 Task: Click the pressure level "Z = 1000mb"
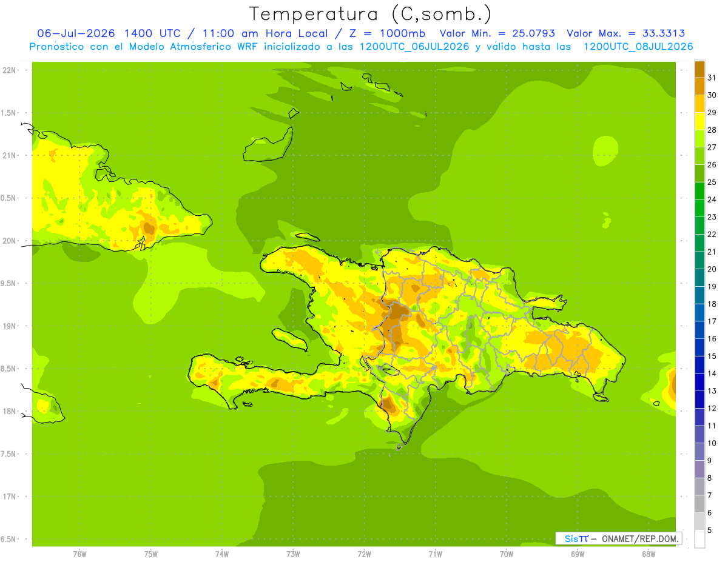tap(388, 33)
